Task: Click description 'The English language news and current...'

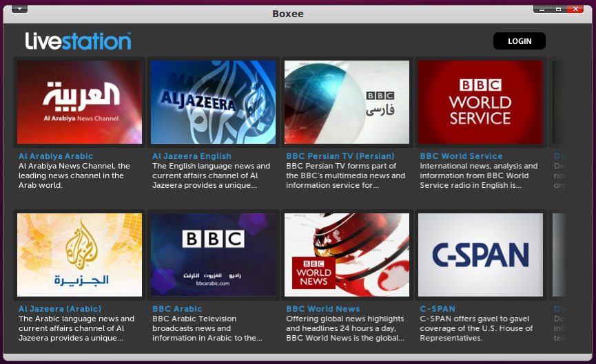Action: coord(211,175)
